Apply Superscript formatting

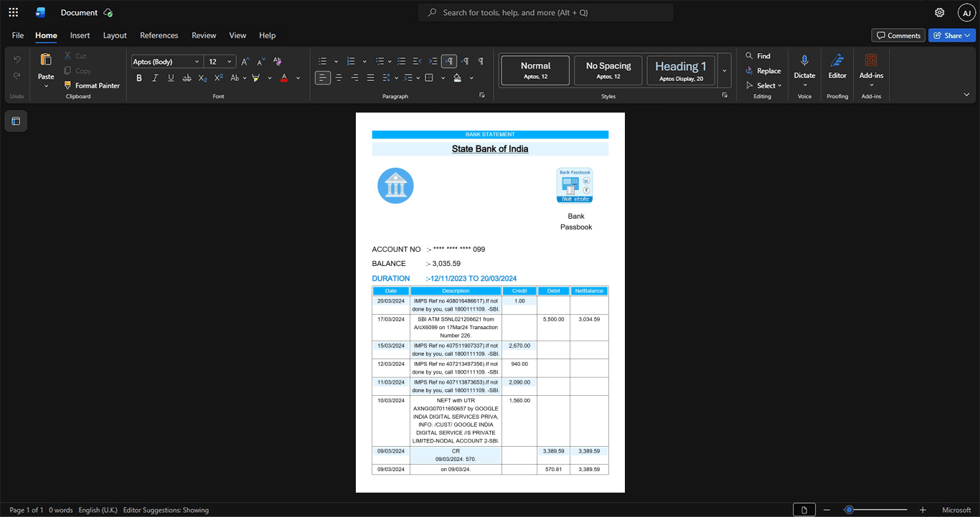click(x=218, y=78)
